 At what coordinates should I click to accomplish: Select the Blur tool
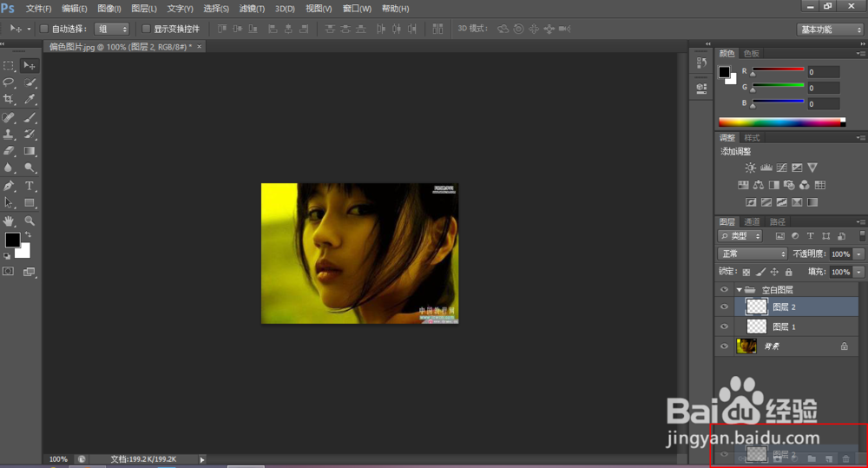click(x=9, y=168)
